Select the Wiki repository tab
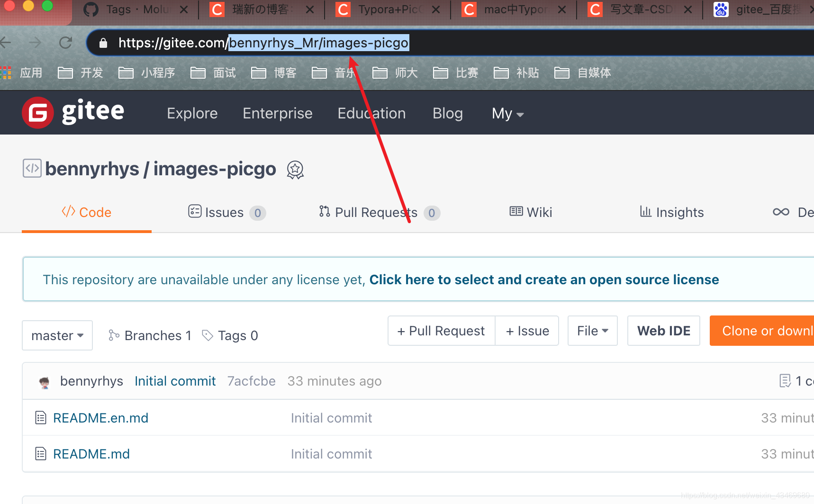The width and height of the screenshot is (814, 504). click(531, 212)
